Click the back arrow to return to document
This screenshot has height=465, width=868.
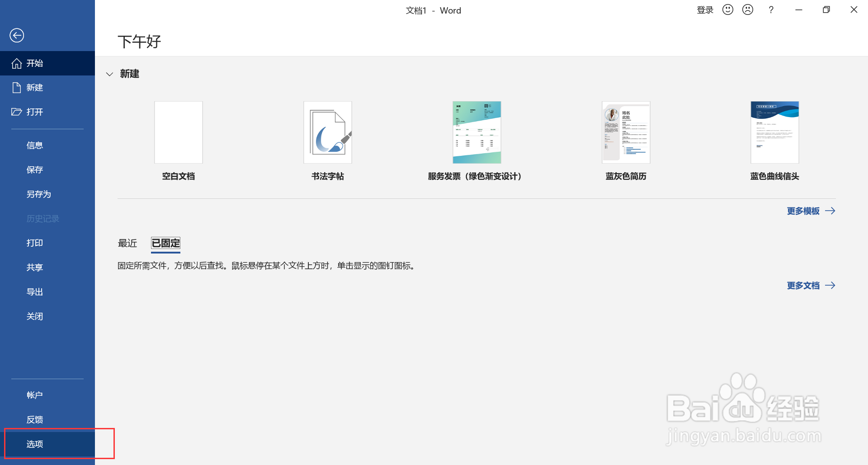pyautogui.click(x=17, y=35)
